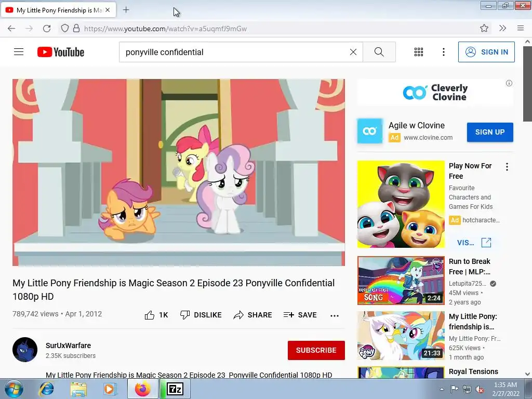The width and height of the screenshot is (532, 399).
Task: Click the ad info icon
Action: click(509, 83)
